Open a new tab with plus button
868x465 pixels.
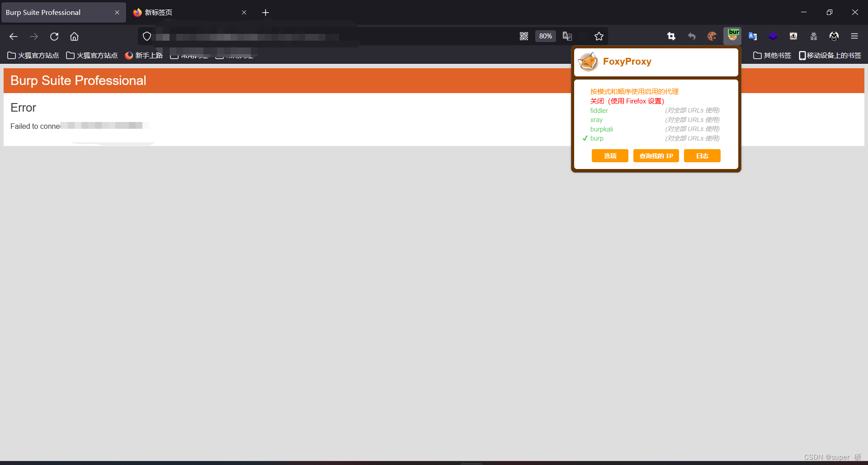(x=266, y=13)
